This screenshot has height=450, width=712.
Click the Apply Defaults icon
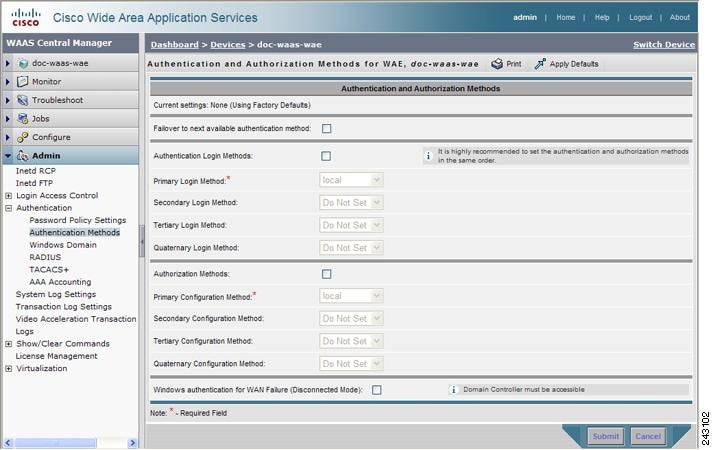pyautogui.click(x=540, y=64)
